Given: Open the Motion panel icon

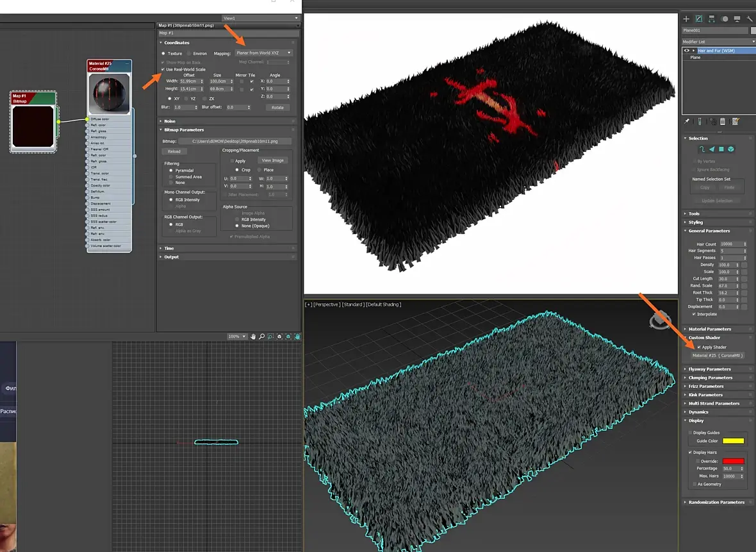Looking at the screenshot, I should (x=725, y=19).
